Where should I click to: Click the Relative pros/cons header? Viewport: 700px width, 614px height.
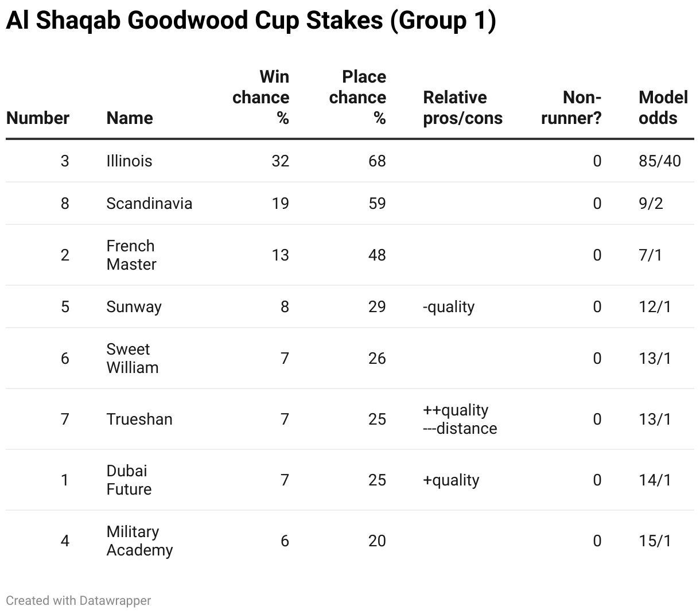tap(462, 108)
